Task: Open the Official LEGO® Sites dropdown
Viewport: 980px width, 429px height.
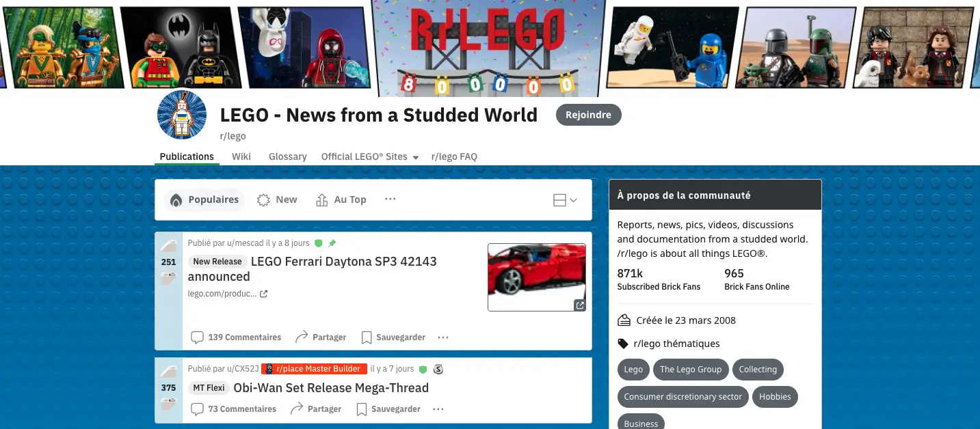Action: pyautogui.click(x=370, y=156)
